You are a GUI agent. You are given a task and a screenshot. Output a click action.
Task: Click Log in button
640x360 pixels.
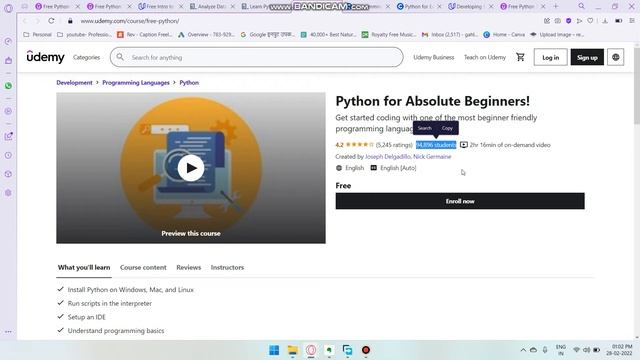pyautogui.click(x=550, y=58)
